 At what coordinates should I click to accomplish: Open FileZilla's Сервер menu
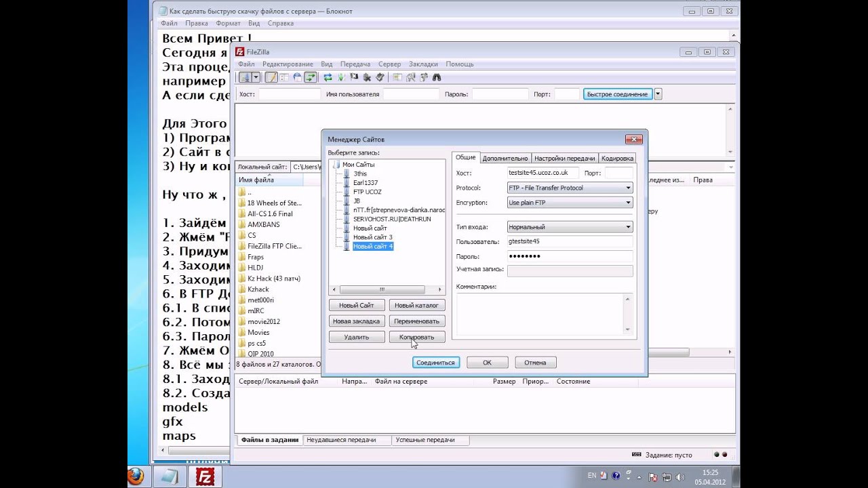click(x=389, y=64)
